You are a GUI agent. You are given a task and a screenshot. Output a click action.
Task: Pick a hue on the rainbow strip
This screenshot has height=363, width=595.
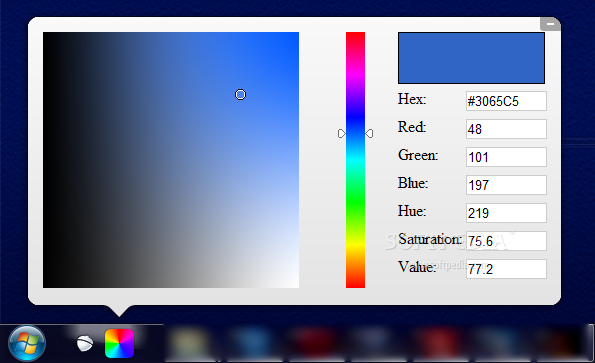(x=355, y=160)
